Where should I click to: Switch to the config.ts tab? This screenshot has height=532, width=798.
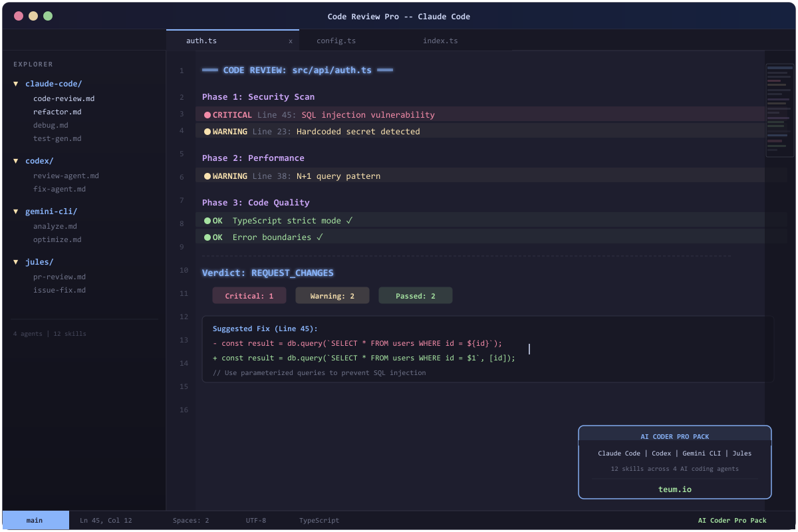336,41
